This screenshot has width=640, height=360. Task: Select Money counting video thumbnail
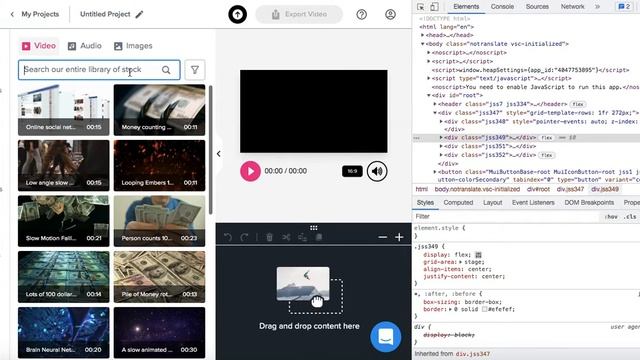tap(160, 110)
